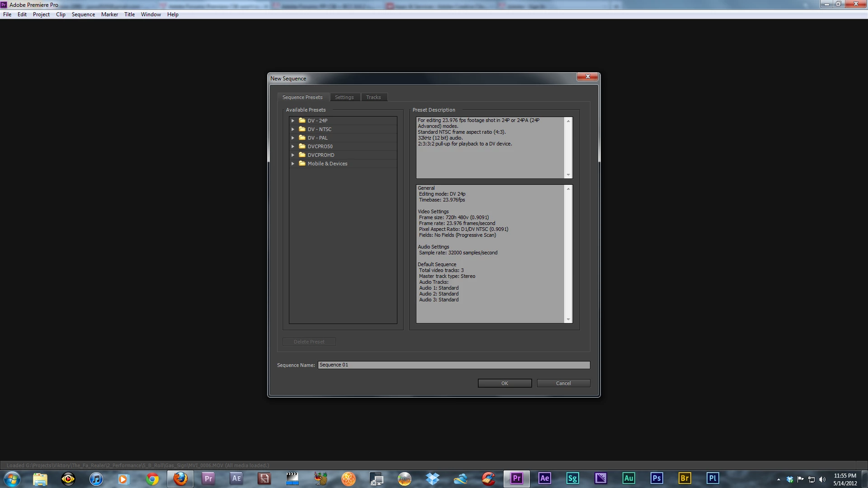Click the DVCPRO50 folder icon
This screenshot has height=488, width=868.
click(x=302, y=146)
